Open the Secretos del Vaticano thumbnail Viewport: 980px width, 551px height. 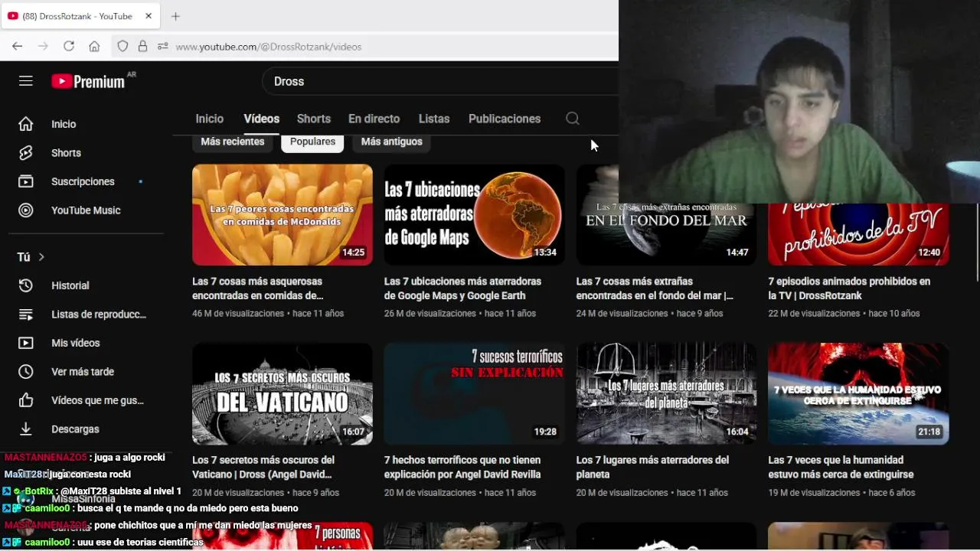283,393
